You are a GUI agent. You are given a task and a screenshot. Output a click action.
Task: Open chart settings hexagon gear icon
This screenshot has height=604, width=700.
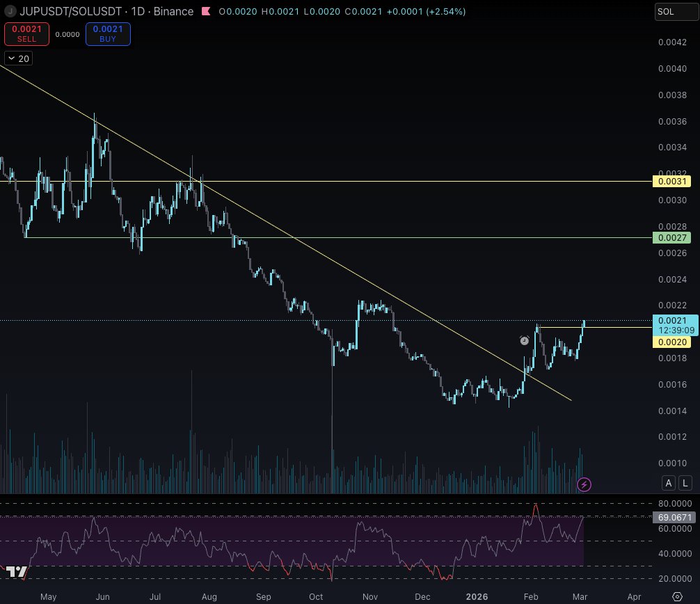point(677,596)
